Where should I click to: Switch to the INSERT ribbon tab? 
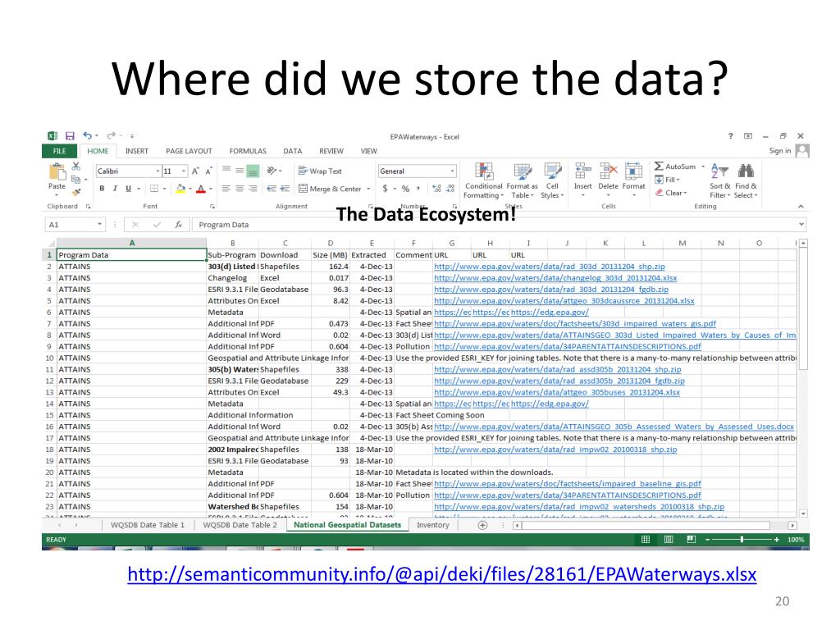(137, 151)
